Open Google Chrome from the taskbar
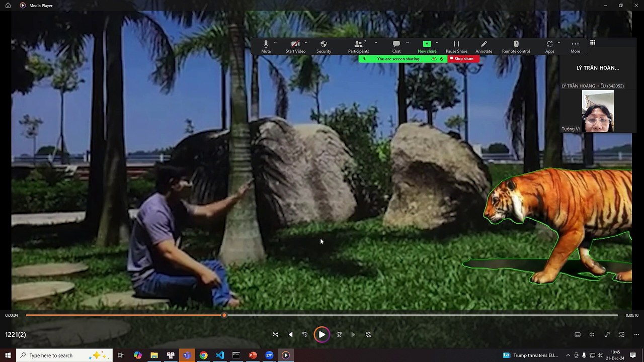 point(203,355)
